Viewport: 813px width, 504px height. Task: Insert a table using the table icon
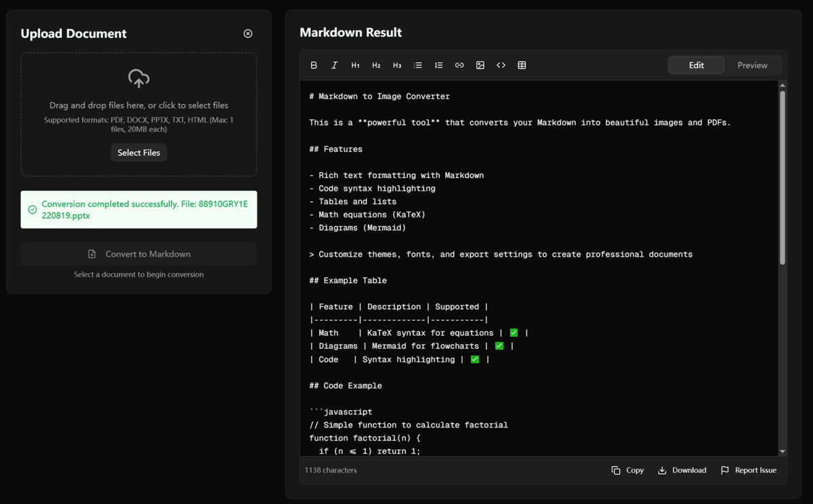coord(522,64)
